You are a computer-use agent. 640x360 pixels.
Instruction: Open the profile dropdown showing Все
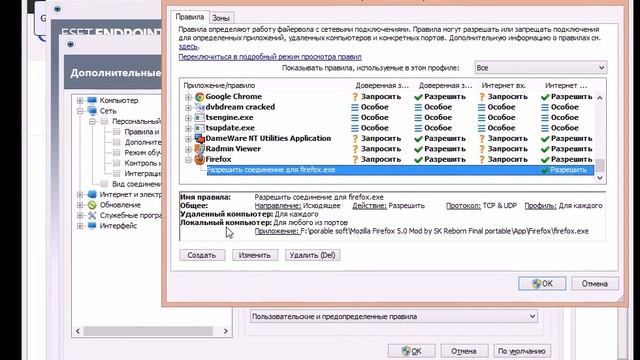click(540, 68)
